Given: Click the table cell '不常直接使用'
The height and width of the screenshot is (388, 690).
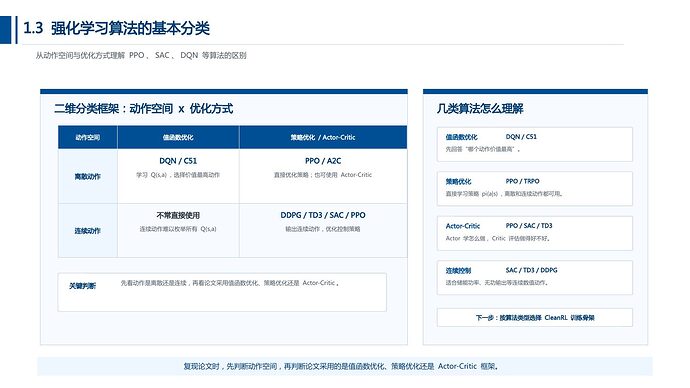Looking at the screenshot, I should pos(178,215).
